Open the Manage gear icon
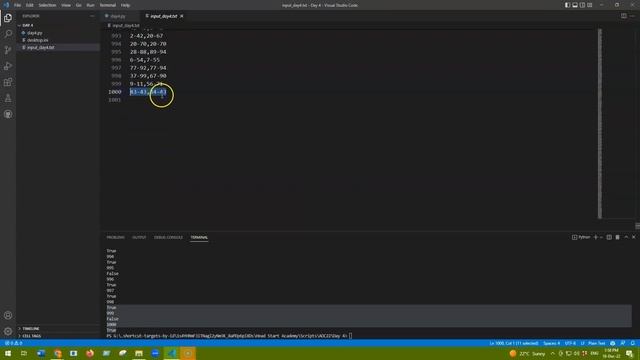The image size is (640, 360). click(8, 331)
